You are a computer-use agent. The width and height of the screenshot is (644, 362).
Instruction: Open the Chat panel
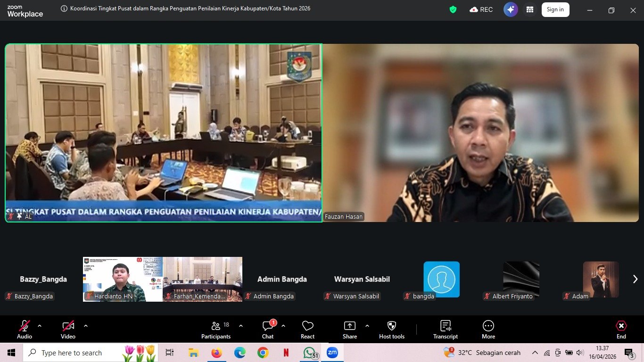coord(268,329)
